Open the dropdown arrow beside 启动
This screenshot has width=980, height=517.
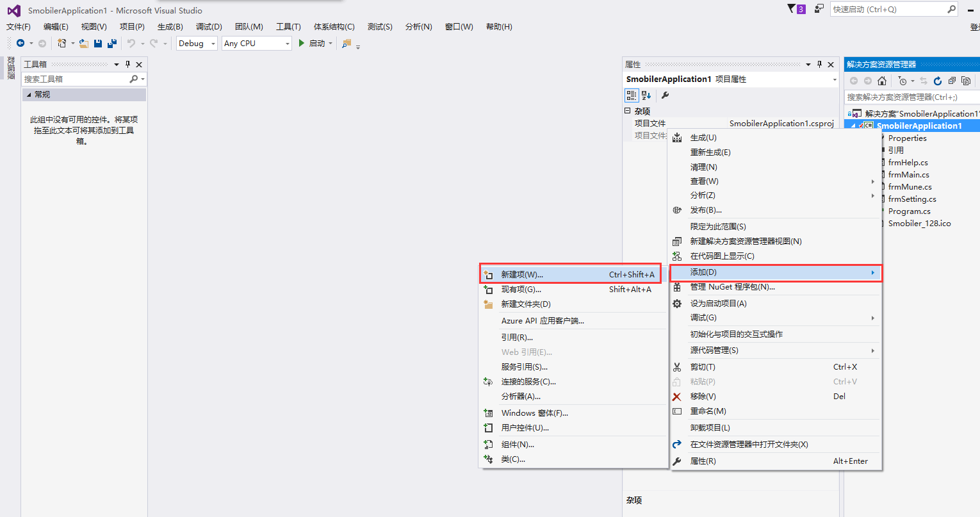pos(331,44)
